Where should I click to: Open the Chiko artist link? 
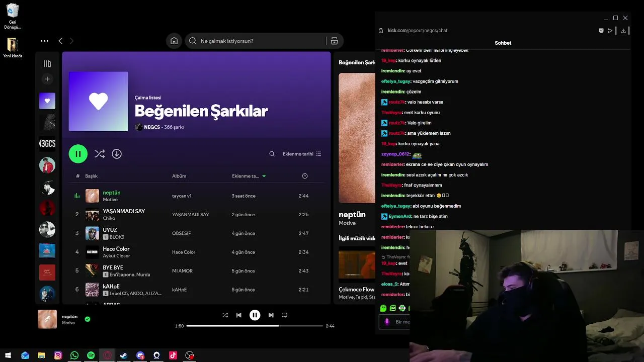pyautogui.click(x=109, y=219)
